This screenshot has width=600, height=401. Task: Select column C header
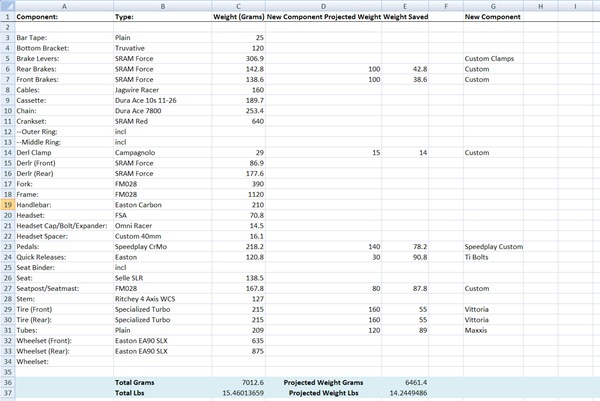(x=238, y=6)
